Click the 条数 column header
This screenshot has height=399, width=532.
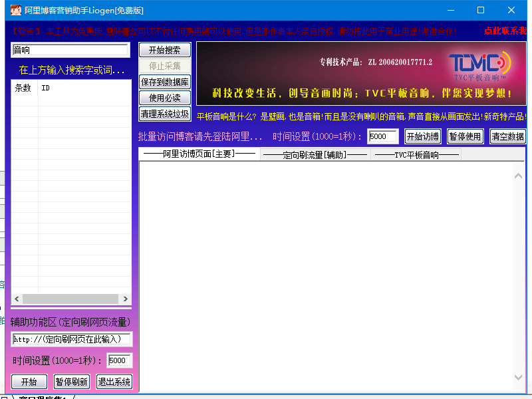[23, 88]
